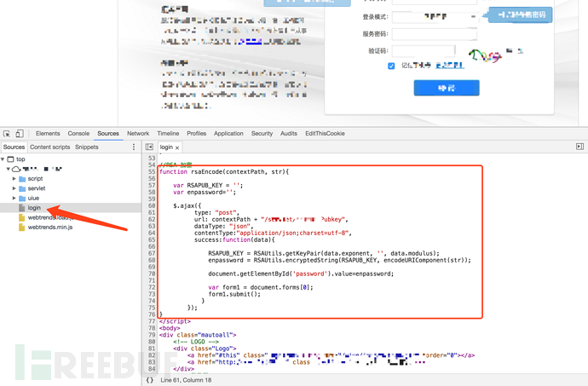Select the uiue folder icon
Viewport: 588px width, 386px height.
22,199
